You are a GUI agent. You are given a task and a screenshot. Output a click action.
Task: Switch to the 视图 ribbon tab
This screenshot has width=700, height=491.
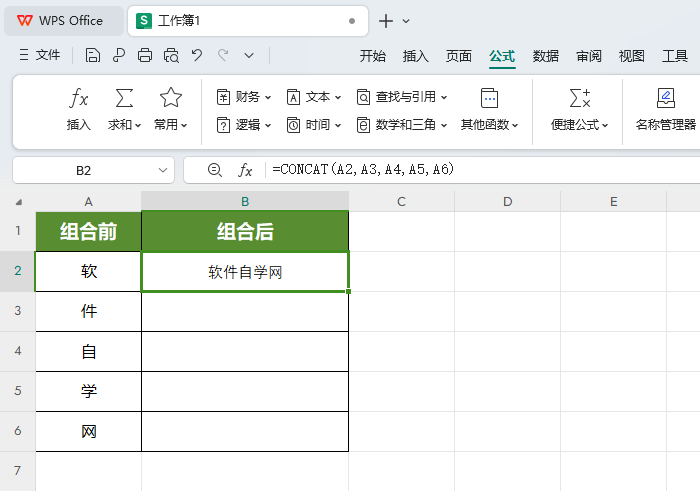[x=631, y=56]
